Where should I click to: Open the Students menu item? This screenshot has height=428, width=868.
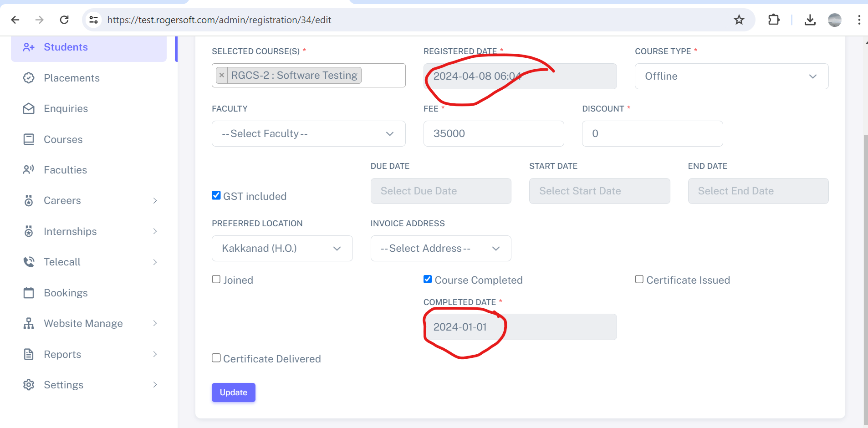pyautogui.click(x=66, y=47)
